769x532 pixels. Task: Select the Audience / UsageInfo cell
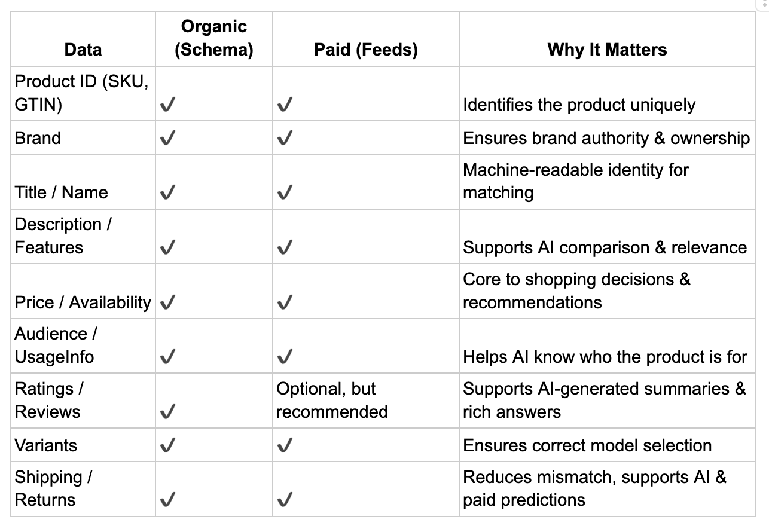coord(83,346)
